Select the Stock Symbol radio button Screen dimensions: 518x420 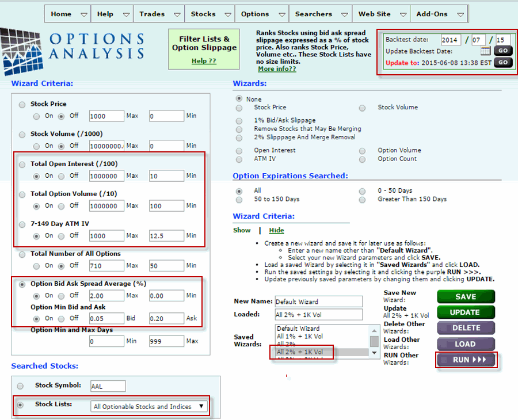tap(20, 386)
